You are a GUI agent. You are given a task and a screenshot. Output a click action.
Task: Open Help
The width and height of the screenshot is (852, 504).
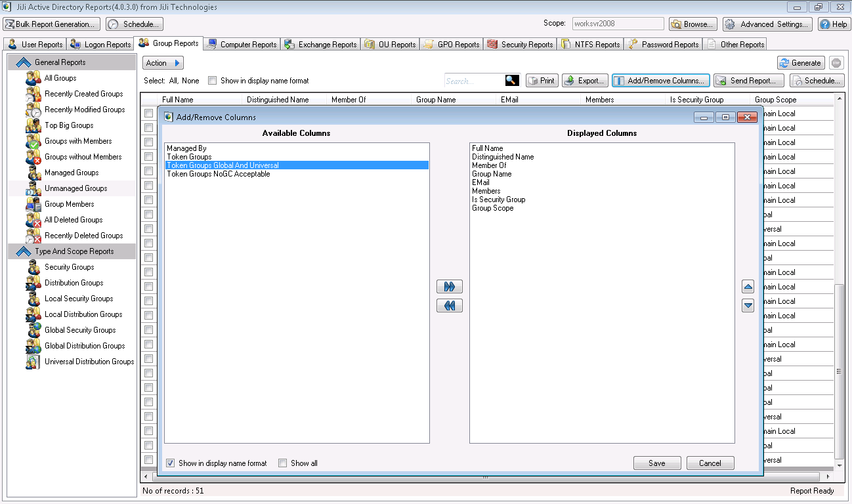point(834,24)
